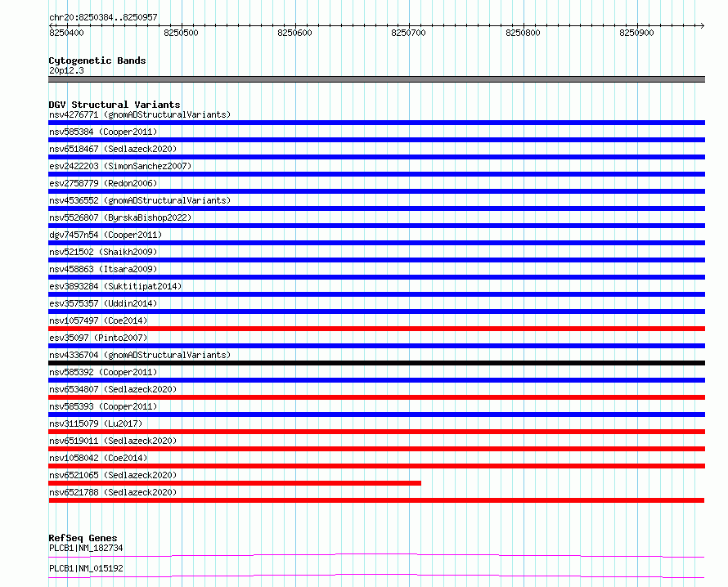Open the nsv6518467 (Sedlazeck2020) variant entry
Screen dimensions: 728x587
tap(113, 149)
